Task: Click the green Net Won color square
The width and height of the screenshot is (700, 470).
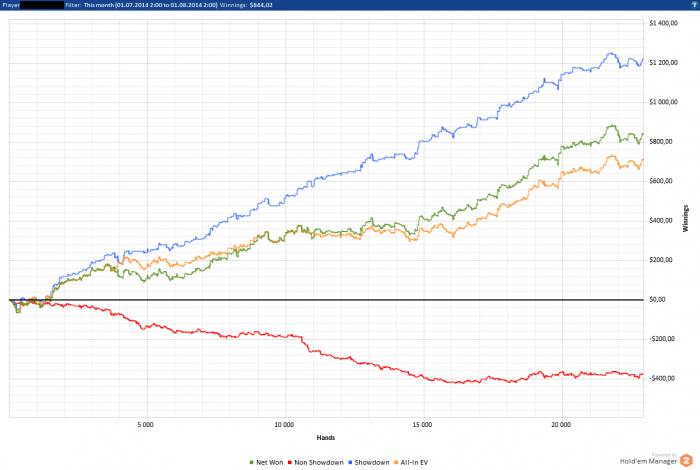Action: (251, 463)
